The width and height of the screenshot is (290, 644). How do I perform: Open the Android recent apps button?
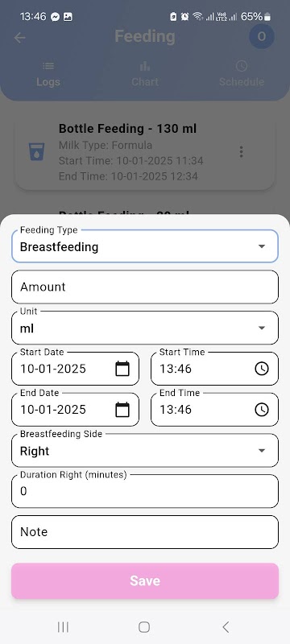[x=64, y=627]
